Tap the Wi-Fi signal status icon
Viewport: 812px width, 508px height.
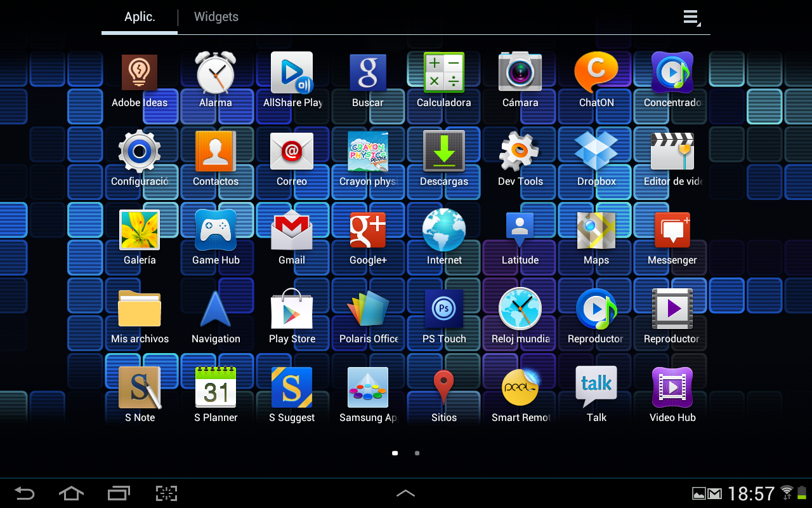tap(787, 493)
